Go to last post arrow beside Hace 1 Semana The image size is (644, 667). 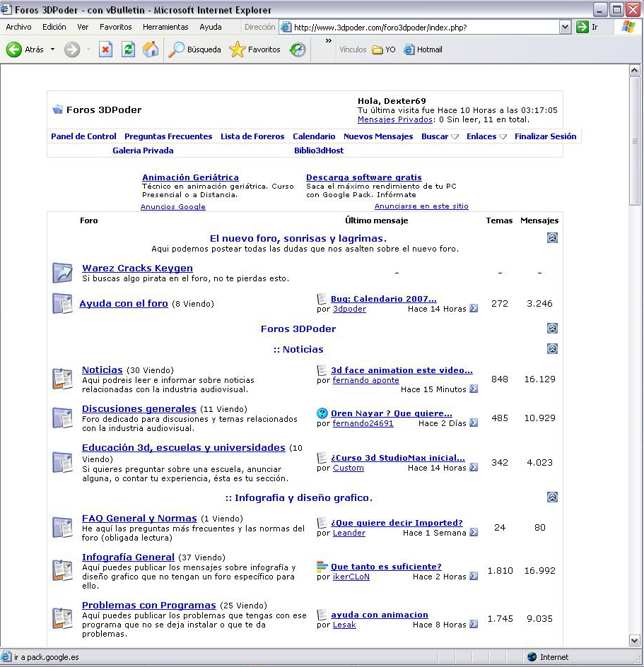tap(474, 532)
